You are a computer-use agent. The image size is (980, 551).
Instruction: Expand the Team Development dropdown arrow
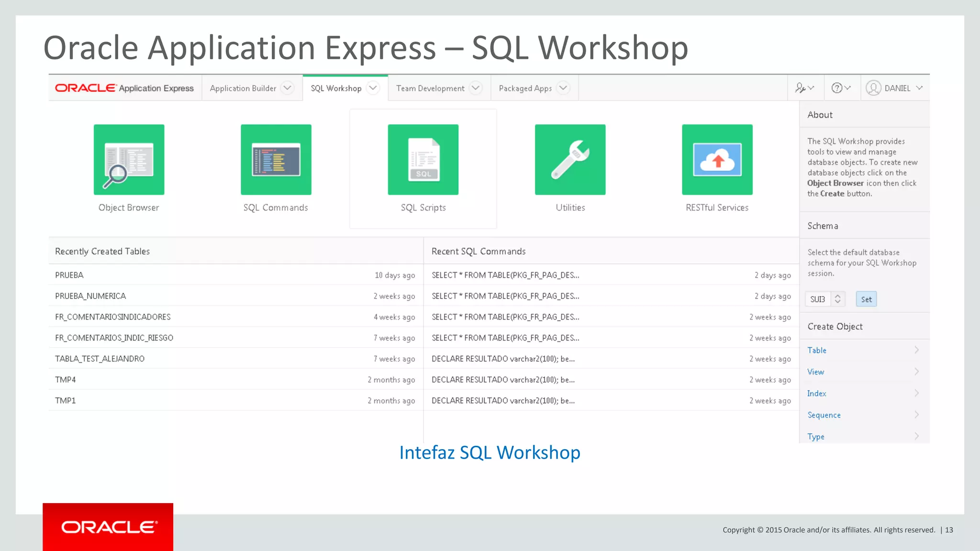click(x=476, y=88)
